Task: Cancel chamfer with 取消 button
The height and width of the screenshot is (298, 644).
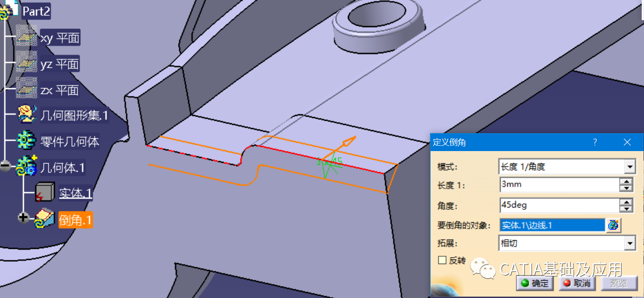Action: [x=576, y=283]
